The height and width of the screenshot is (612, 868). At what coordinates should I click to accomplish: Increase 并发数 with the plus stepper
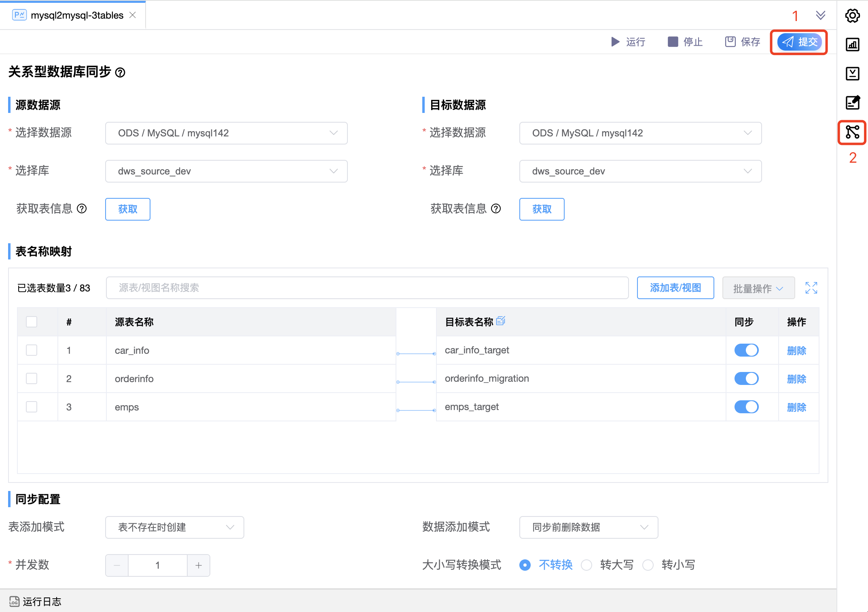(198, 565)
